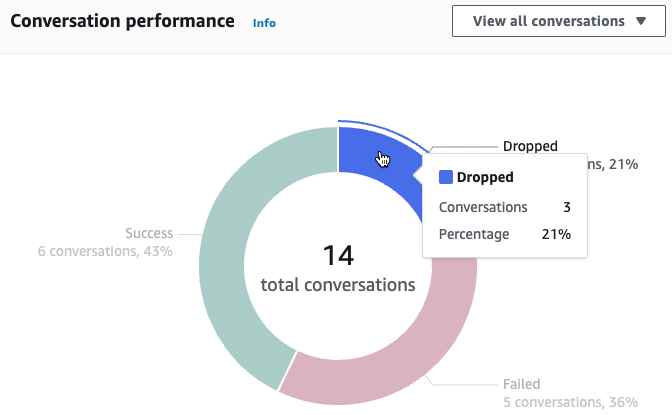The width and height of the screenshot is (672, 415).
Task: Click the Conversations label in the tooltip
Action: [x=483, y=207]
